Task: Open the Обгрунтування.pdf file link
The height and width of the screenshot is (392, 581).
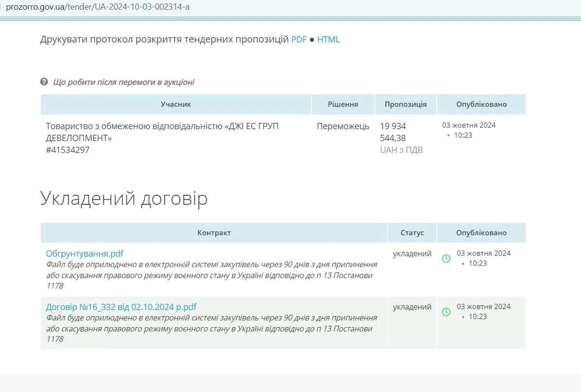Action: click(85, 254)
